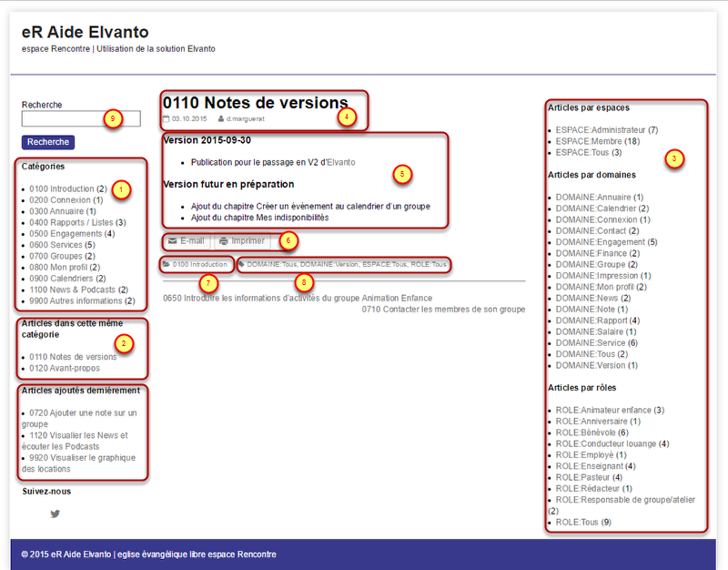This screenshot has width=728, height=570.
Task: Open the 0100 Introduction category tag
Action: (x=198, y=264)
